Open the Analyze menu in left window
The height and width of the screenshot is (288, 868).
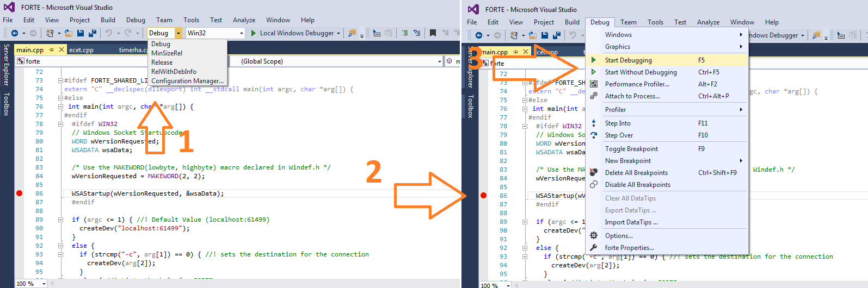click(244, 20)
